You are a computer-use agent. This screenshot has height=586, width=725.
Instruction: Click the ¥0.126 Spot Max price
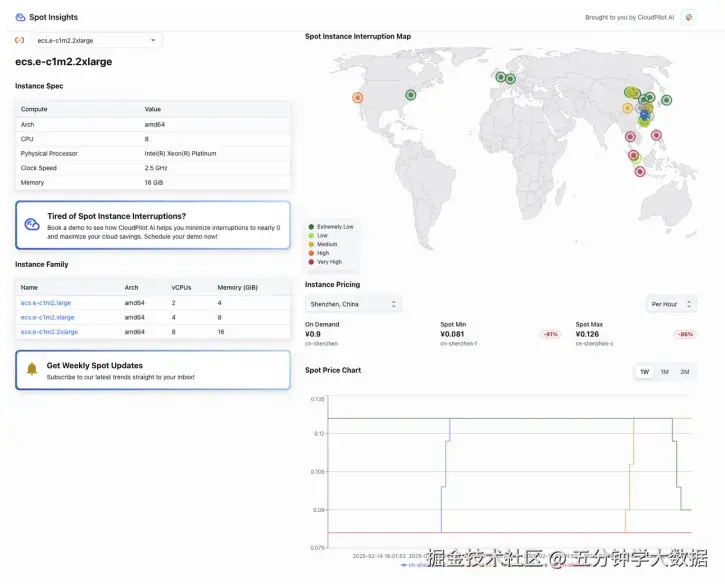[587, 334]
